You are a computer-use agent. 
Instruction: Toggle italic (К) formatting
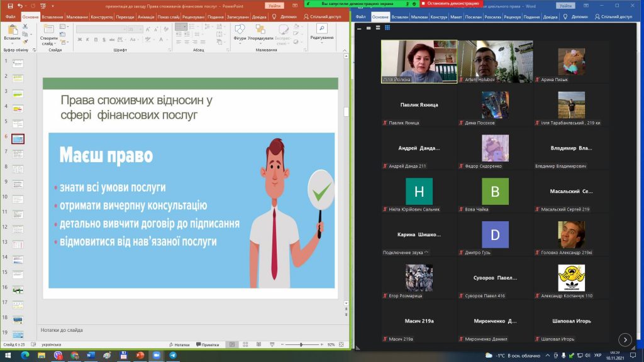click(87, 40)
